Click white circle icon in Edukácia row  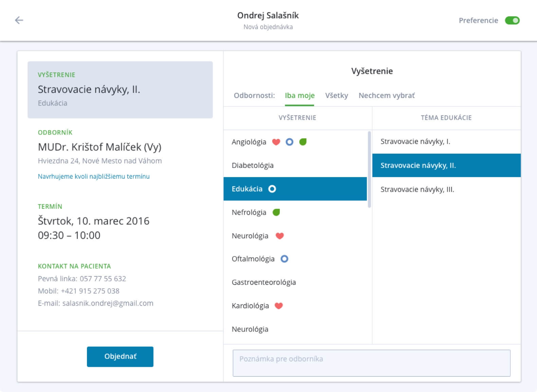[272, 189]
